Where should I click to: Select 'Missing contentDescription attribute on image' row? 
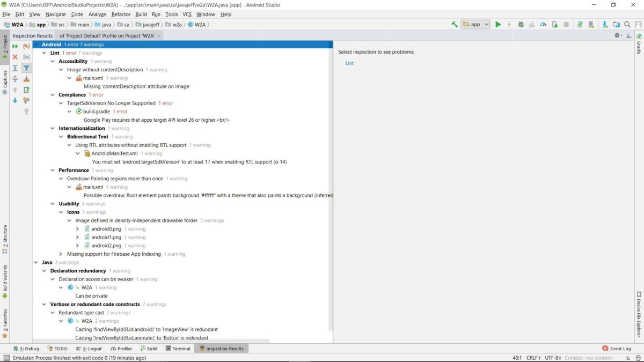click(136, 86)
